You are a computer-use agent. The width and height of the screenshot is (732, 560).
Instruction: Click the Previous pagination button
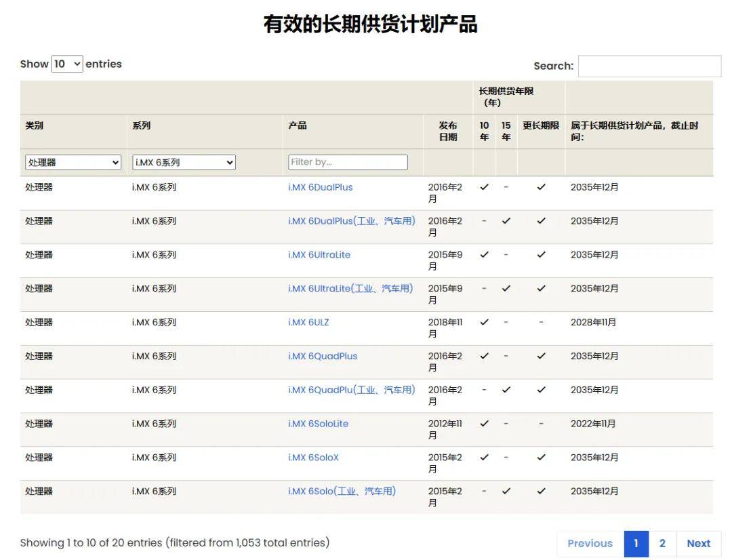590,544
